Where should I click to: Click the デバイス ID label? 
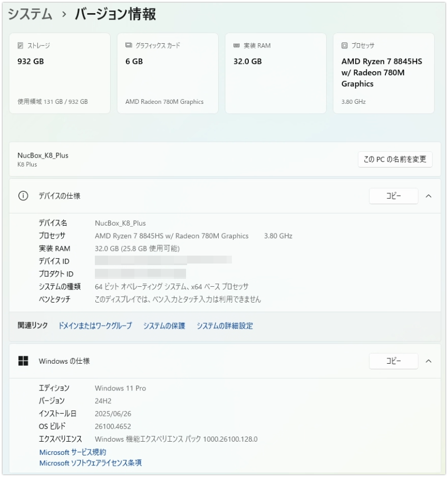(x=54, y=261)
